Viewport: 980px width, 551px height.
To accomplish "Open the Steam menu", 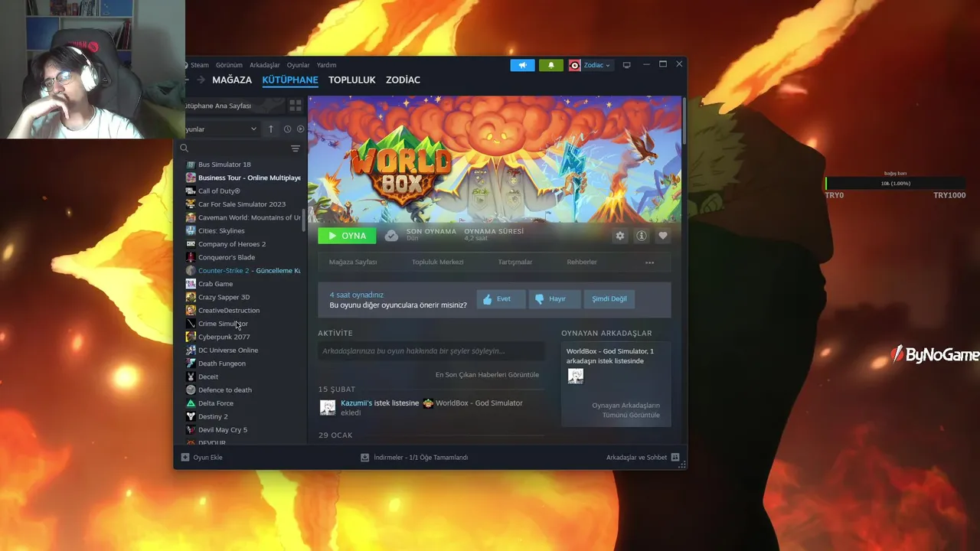I will click(x=199, y=65).
